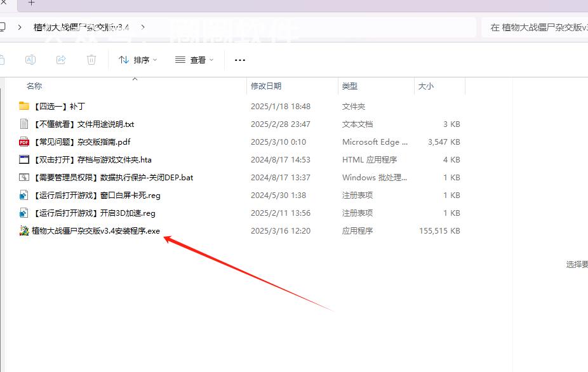The image size is (588, 372).
Task: Select 【运行后打开游戏】开启3D加速.reg
Action: pyautogui.click(x=94, y=213)
